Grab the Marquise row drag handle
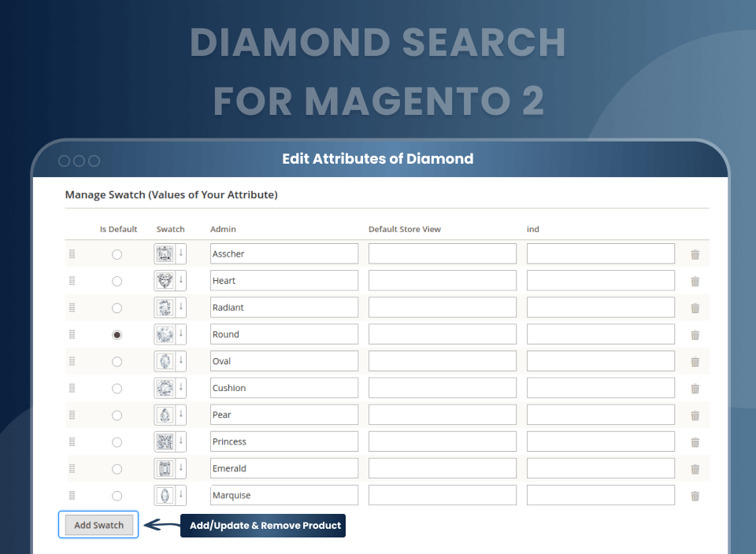 (72, 495)
